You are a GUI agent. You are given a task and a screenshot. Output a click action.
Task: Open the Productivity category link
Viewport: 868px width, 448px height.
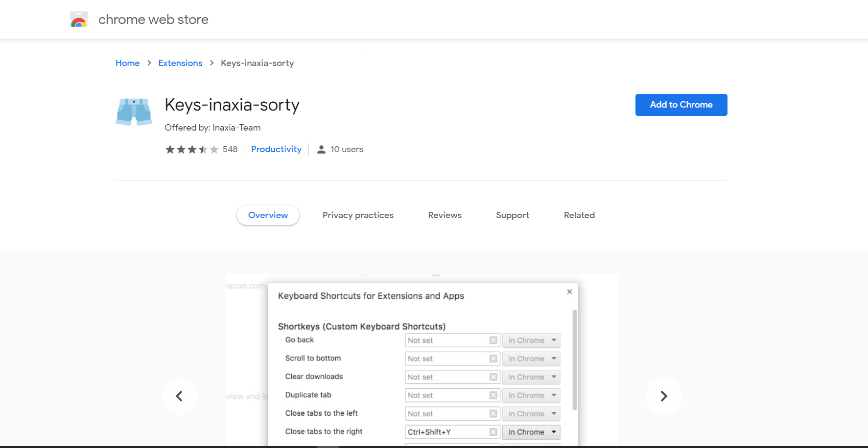pos(276,149)
